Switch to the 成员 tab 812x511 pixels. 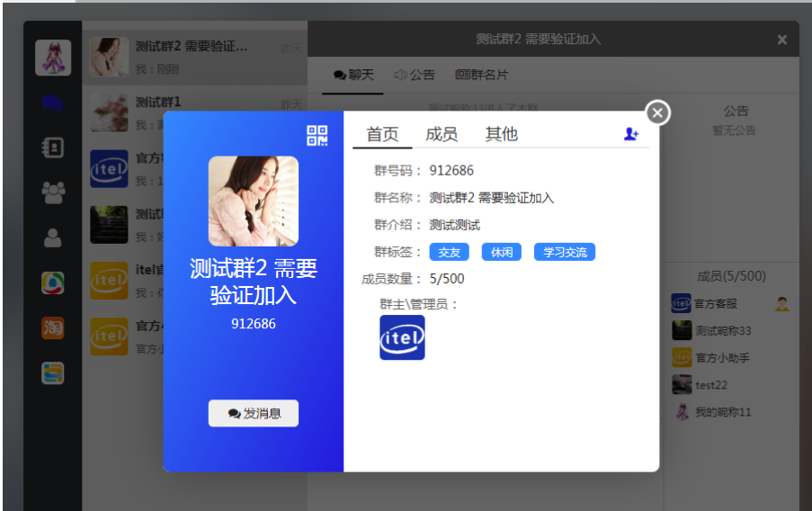coord(442,134)
